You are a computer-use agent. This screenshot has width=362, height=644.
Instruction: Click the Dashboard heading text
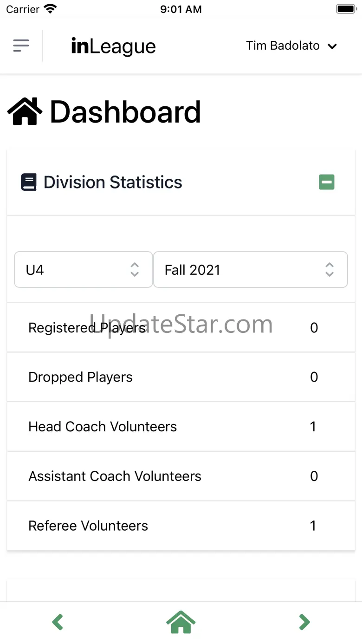coord(125,112)
